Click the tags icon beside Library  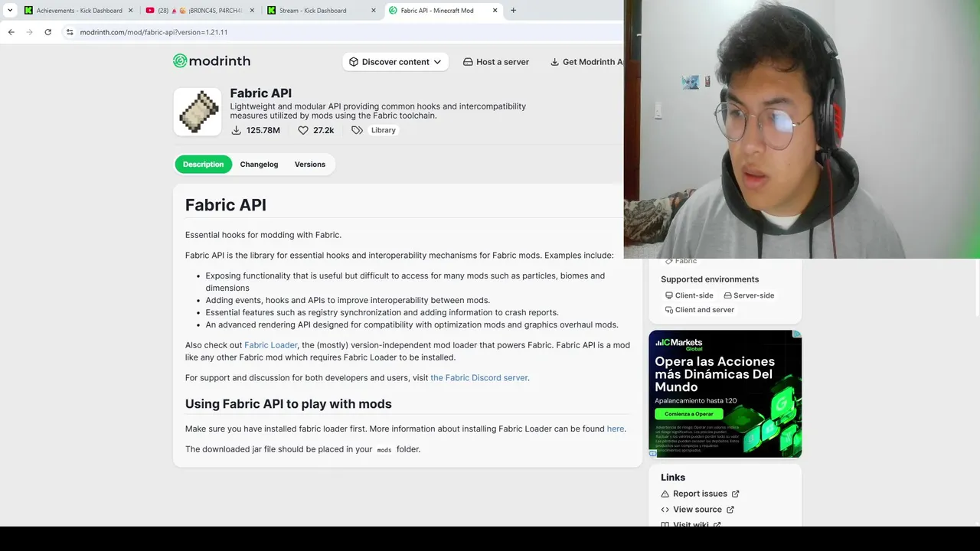tap(357, 130)
